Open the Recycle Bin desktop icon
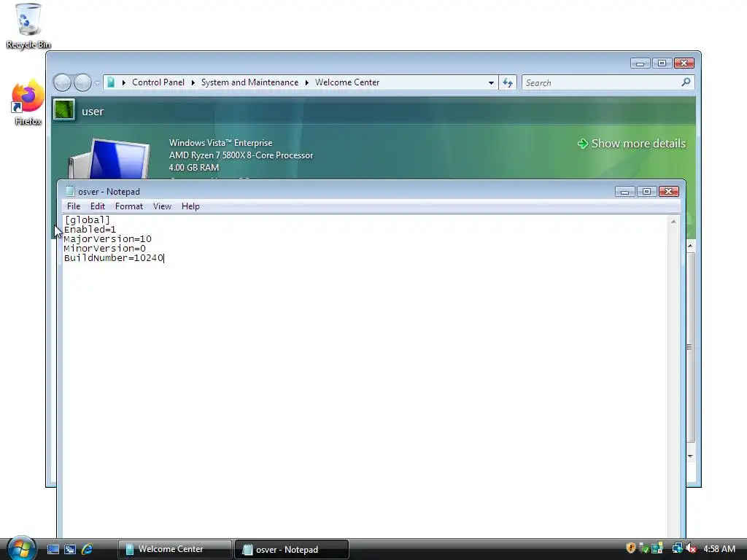The width and height of the screenshot is (747, 560). [28, 26]
